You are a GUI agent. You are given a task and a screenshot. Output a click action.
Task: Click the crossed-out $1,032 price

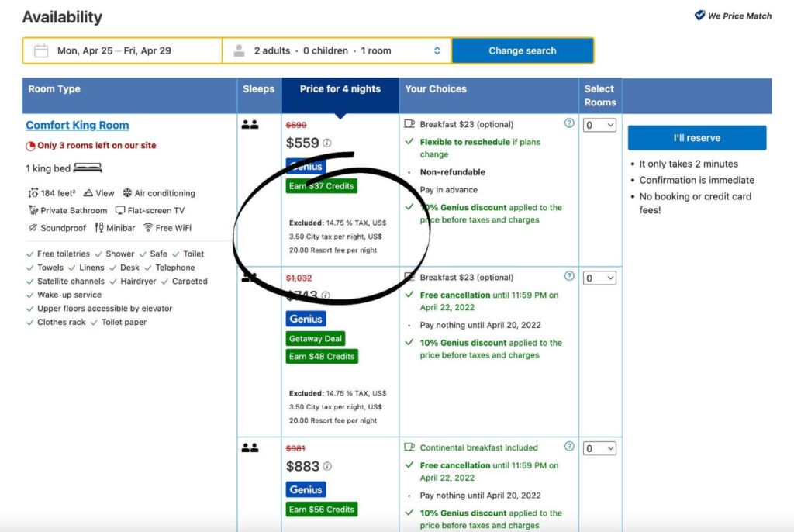pos(299,278)
